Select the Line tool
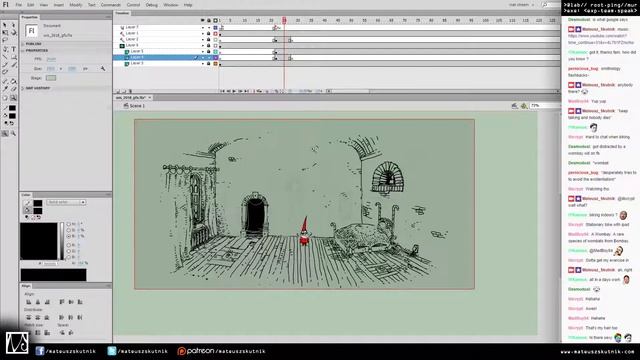 pyautogui.click(x=5, y=57)
